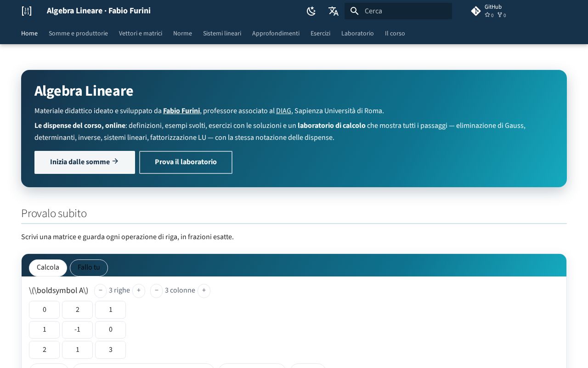
Task: Toggle dark mode with the moon icon
Action: click(311, 11)
